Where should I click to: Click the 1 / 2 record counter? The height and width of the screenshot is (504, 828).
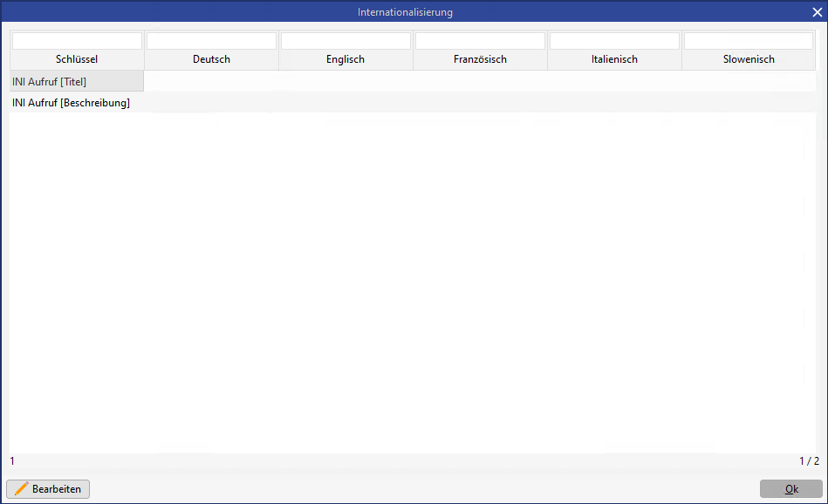809,460
